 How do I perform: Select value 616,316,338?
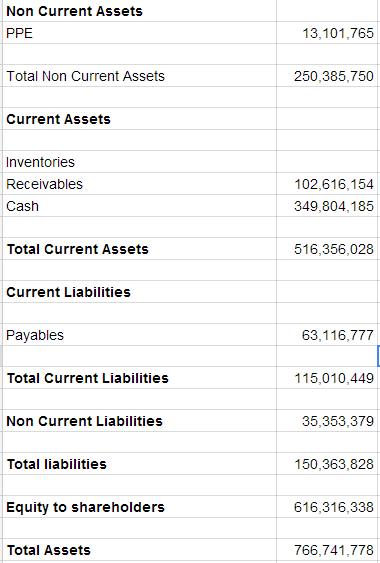point(334,507)
